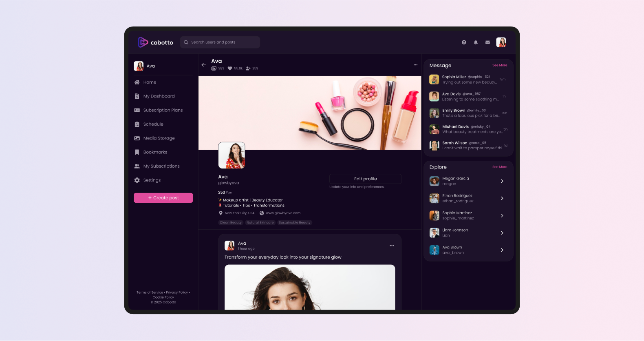The image size is (644, 341).
Task: Expand Ava Brown chevron
Action: [502, 250]
